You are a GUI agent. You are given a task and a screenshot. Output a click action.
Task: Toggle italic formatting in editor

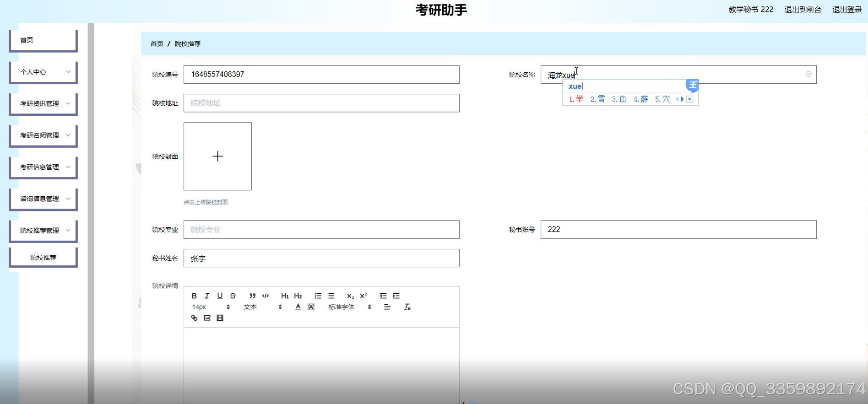207,296
